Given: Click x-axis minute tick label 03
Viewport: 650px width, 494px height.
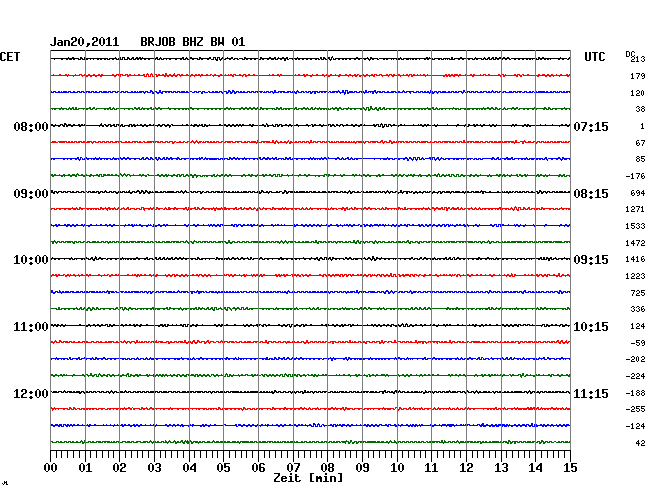Looking at the screenshot, I should (x=154, y=468).
